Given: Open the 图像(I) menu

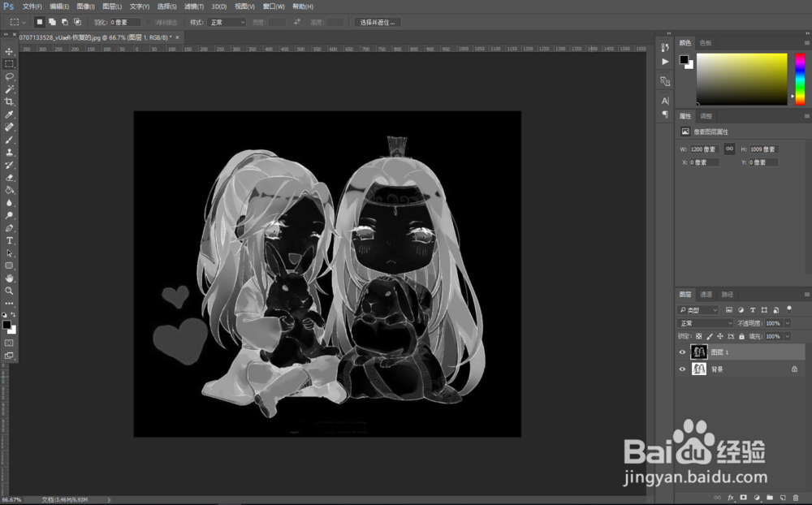Looking at the screenshot, I should (85, 6).
